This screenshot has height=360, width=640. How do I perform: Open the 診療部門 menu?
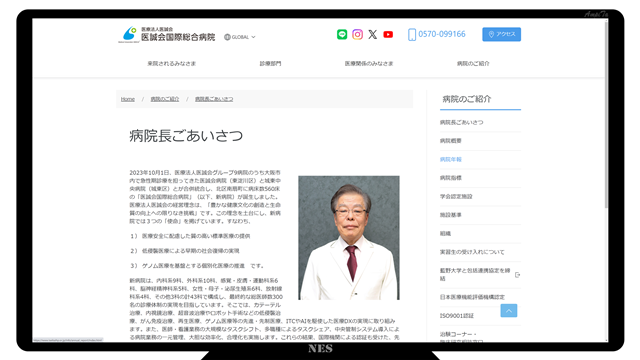pos(271,64)
